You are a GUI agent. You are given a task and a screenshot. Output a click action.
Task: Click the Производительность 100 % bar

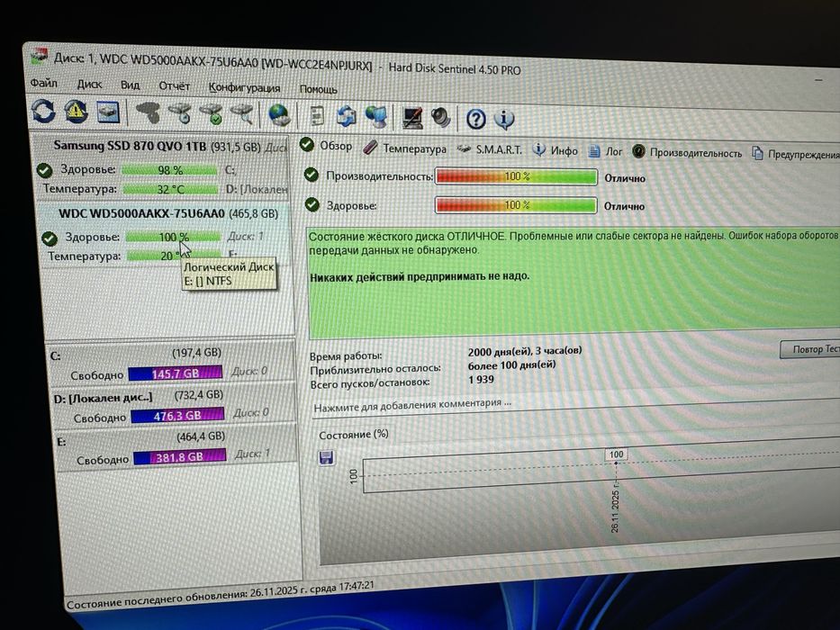[517, 176]
